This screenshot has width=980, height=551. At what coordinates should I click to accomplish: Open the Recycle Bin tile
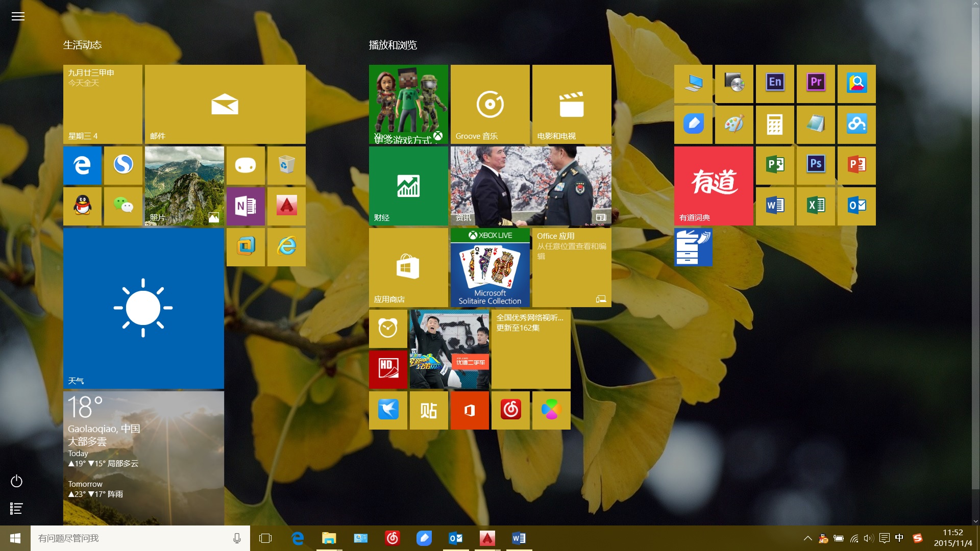tap(286, 165)
